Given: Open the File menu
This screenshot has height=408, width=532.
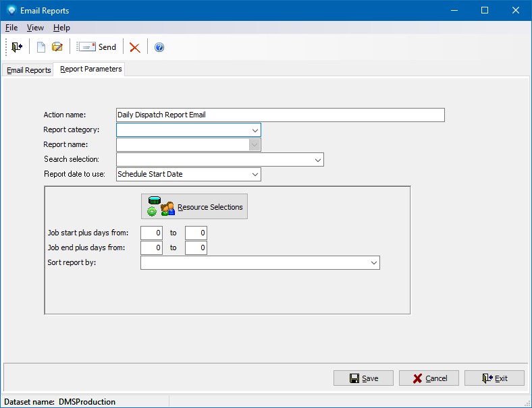Looking at the screenshot, I should pos(11,28).
